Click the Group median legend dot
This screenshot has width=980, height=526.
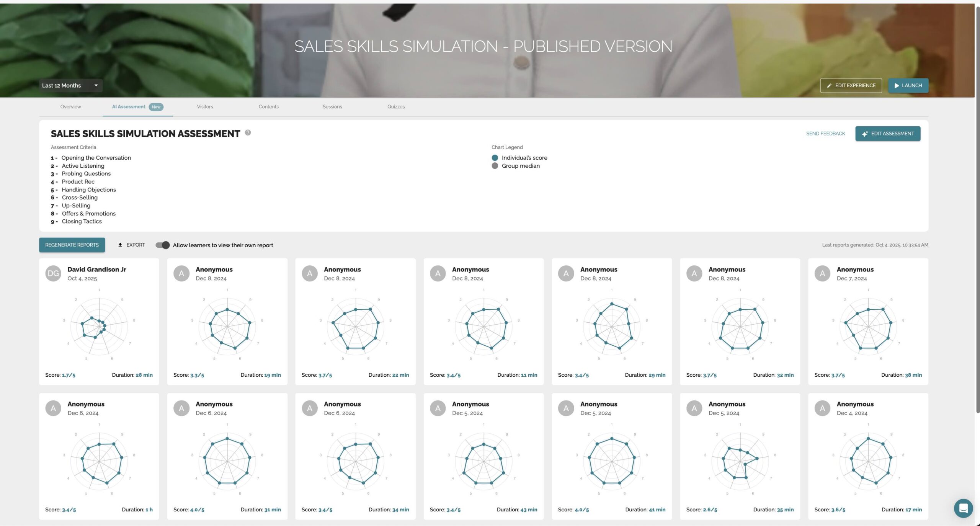pyautogui.click(x=495, y=166)
